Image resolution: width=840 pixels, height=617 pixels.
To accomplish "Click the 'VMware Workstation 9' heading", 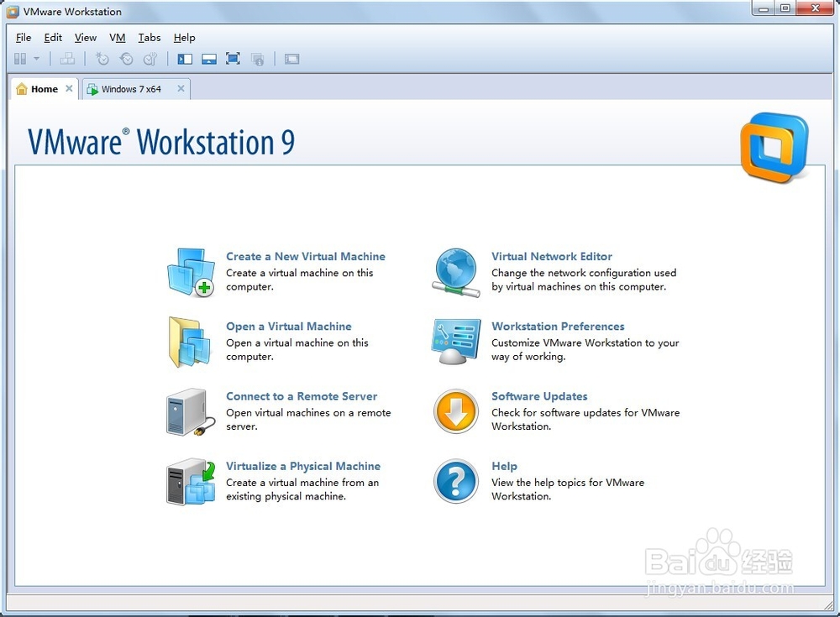I will click(161, 143).
